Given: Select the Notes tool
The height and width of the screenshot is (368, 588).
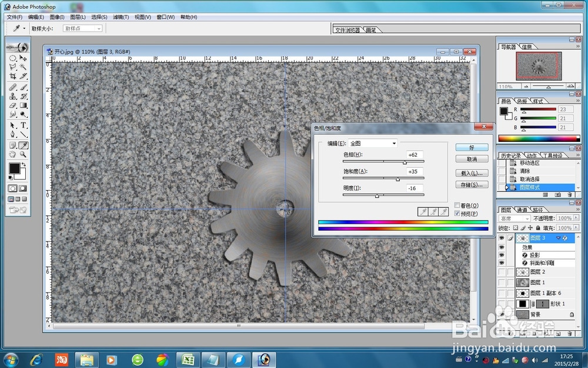Looking at the screenshot, I should click(13, 145).
